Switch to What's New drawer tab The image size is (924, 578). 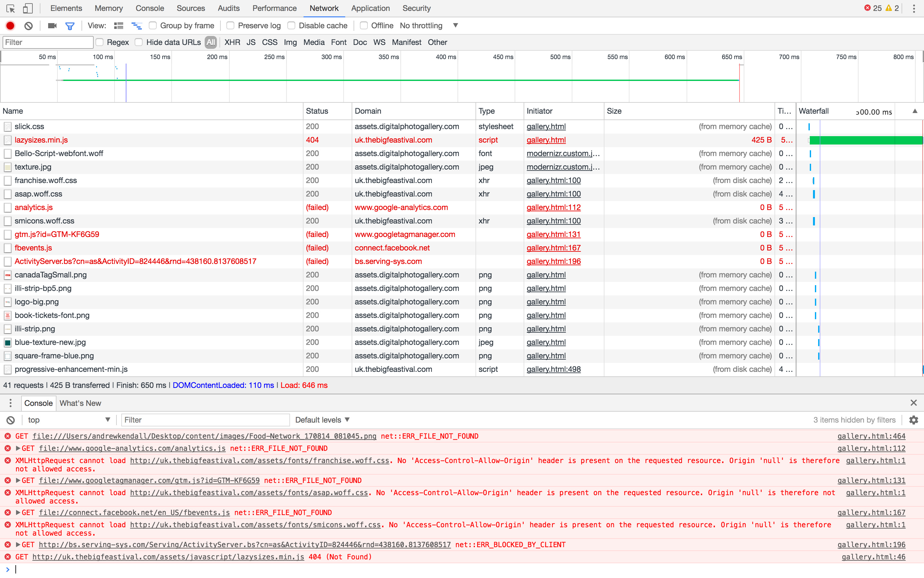(x=80, y=403)
